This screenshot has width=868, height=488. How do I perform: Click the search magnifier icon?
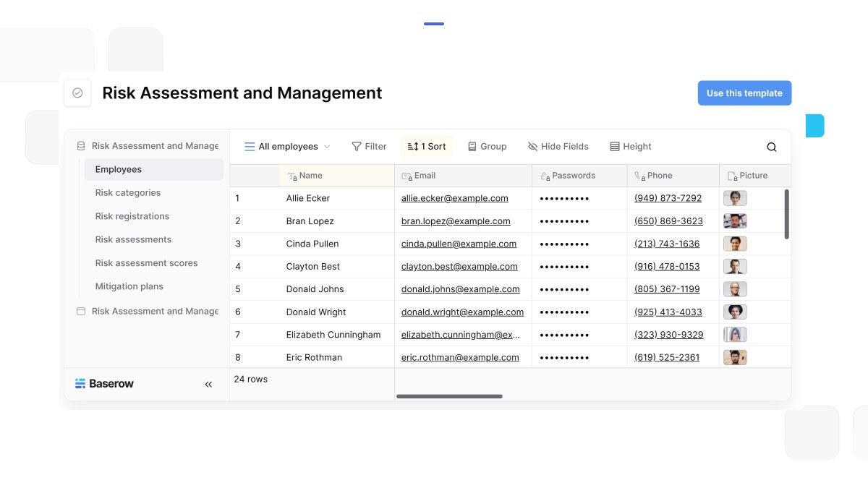[771, 147]
